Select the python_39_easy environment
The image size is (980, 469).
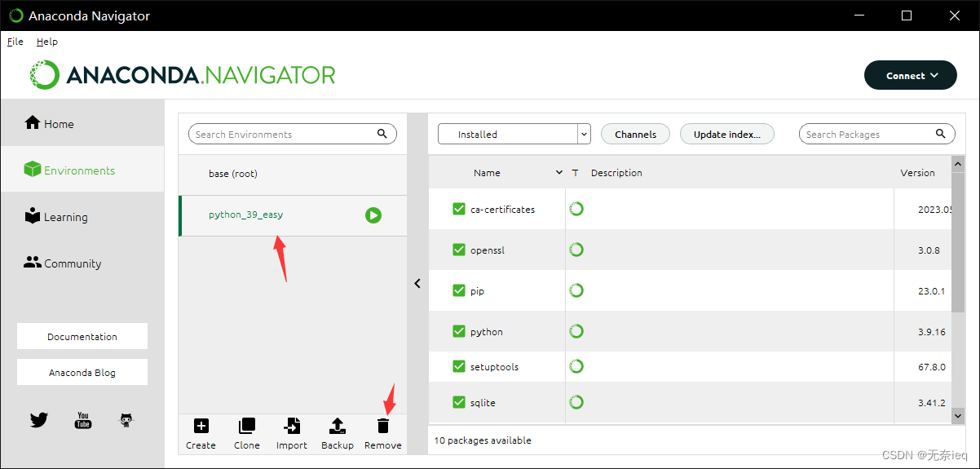pyautogui.click(x=293, y=215)
